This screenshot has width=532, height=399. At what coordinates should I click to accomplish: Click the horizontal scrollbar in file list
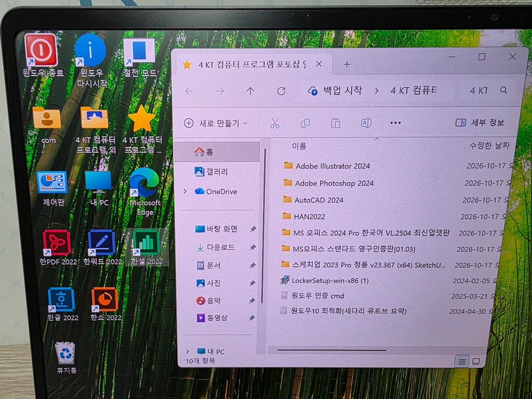click(331, 350)
